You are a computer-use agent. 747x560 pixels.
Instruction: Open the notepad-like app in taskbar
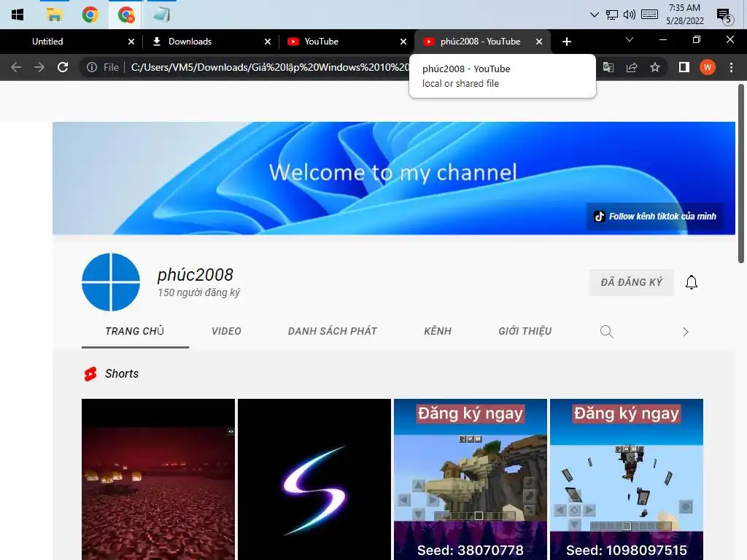pos(161,15)
